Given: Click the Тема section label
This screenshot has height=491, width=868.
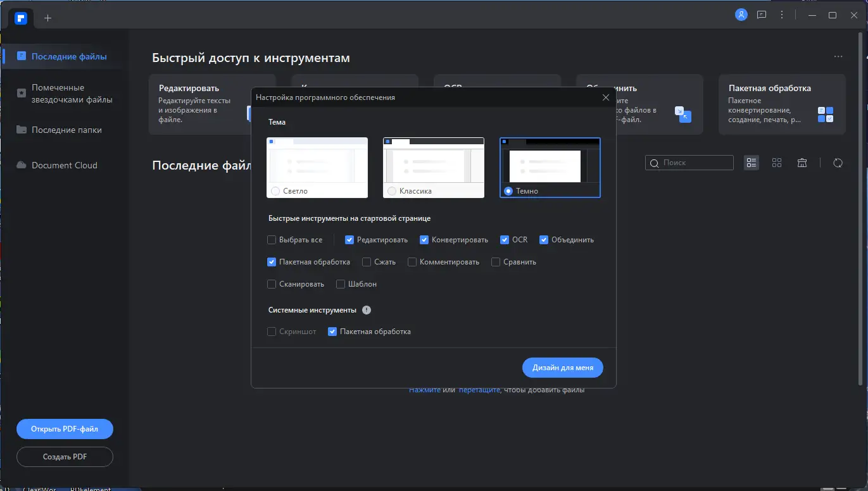Looking at the screenshot, I should [277, 122].
